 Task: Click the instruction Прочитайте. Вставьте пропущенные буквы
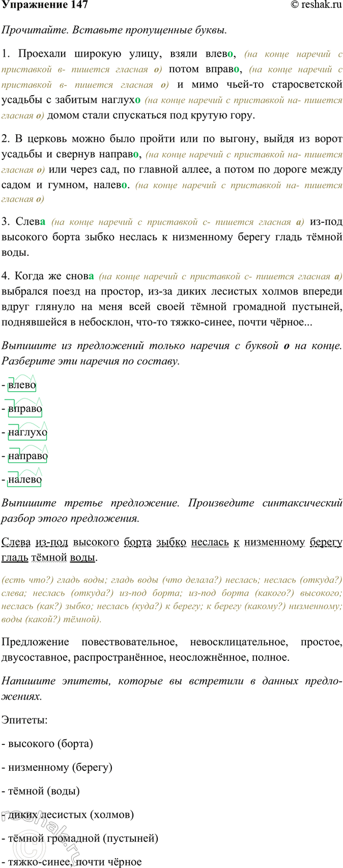tap(114, 30)
